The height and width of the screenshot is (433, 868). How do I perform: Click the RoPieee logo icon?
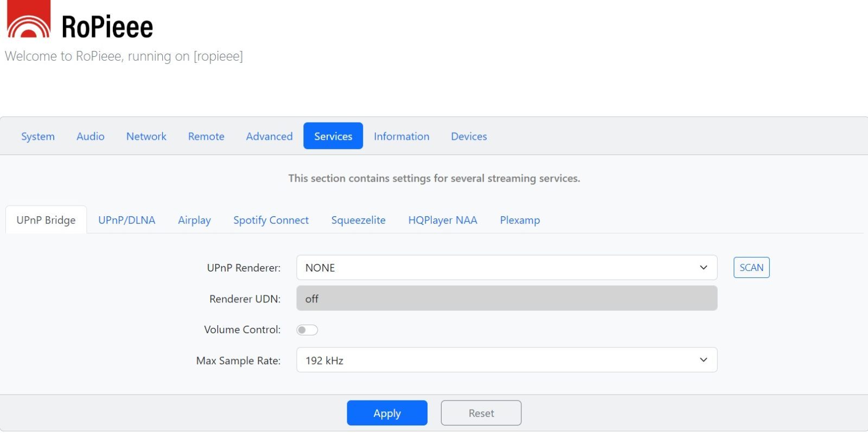[x=29, y=19]
